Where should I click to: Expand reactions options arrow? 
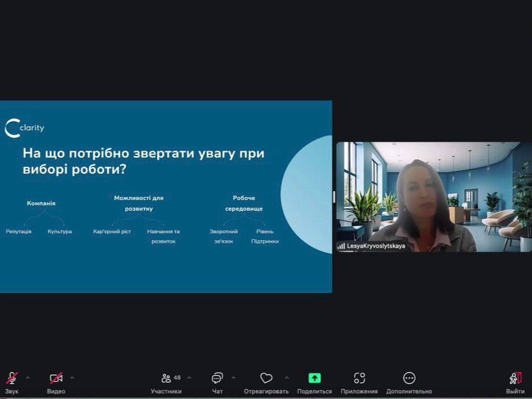click(287, 377)
